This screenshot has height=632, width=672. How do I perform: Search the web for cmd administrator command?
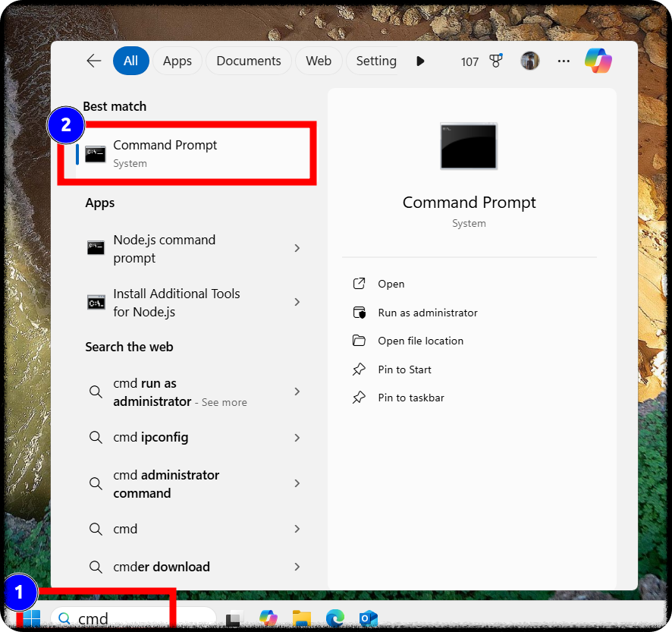click(192, 483)
